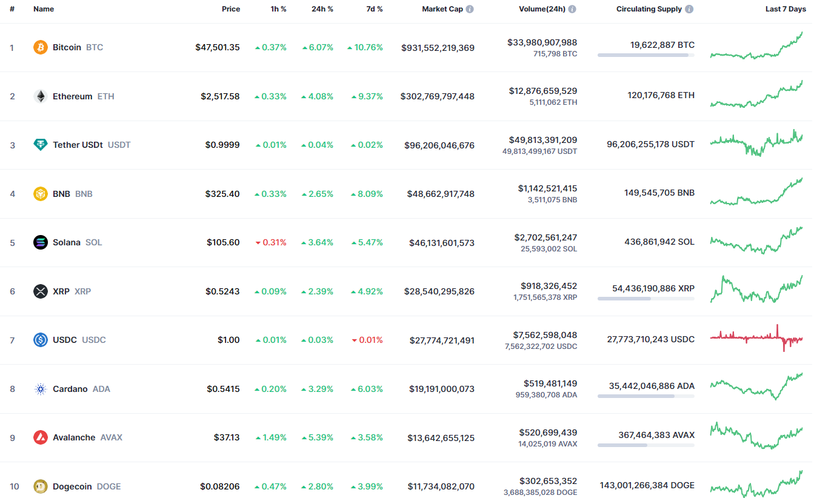
Task: Click the Market Cap info icon
Action: [x=470, y=10]
